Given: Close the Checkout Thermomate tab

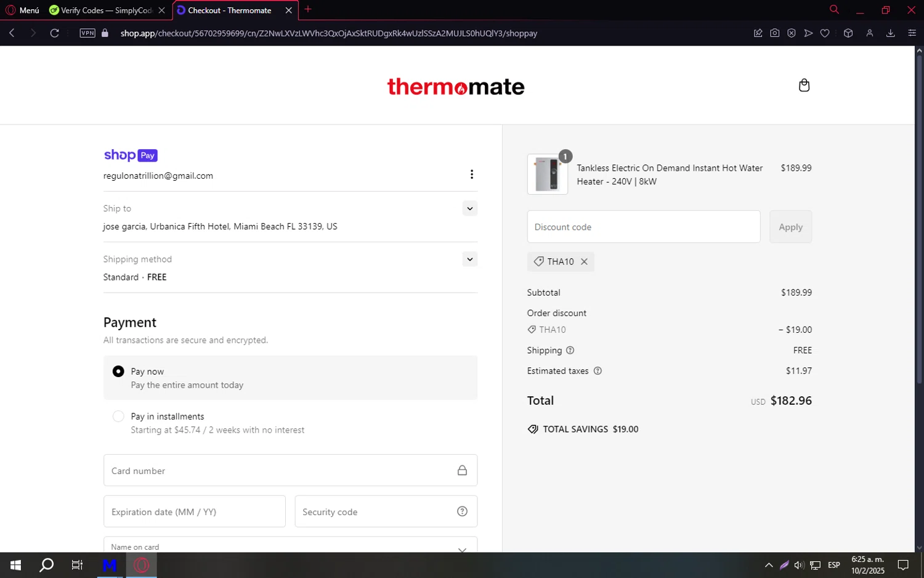Looking at the screenshot, I should pos(288,10).
